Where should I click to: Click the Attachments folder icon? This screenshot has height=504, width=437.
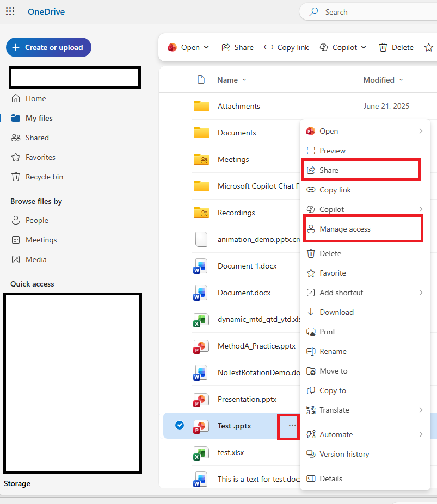[x=201, y=106]
